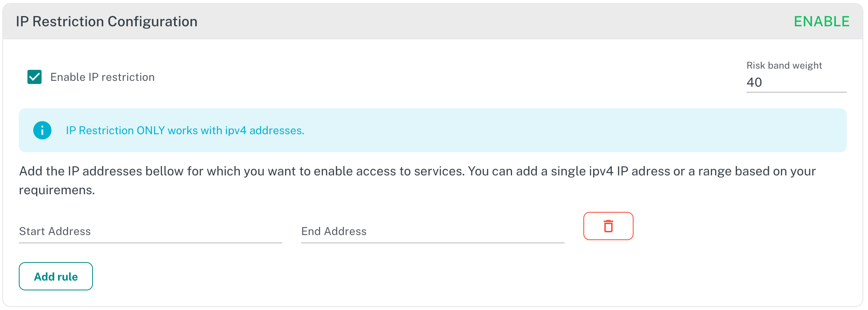Click the word 'requiremens.' in the description

57,190
